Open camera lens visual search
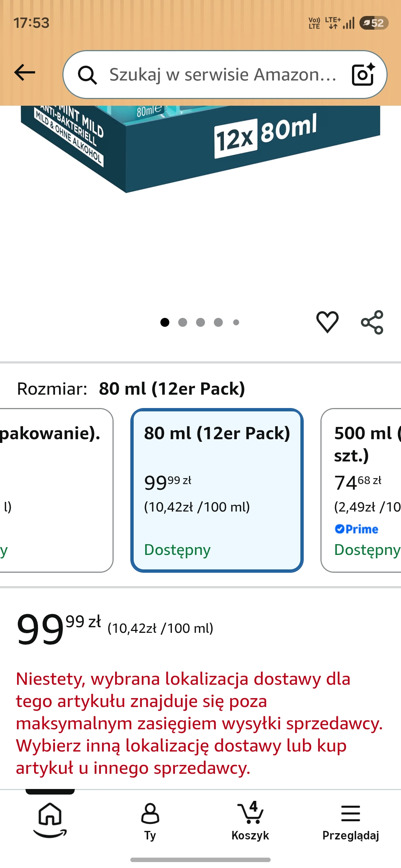The height and width of the screenshot is (868, 401). (363, 75)
